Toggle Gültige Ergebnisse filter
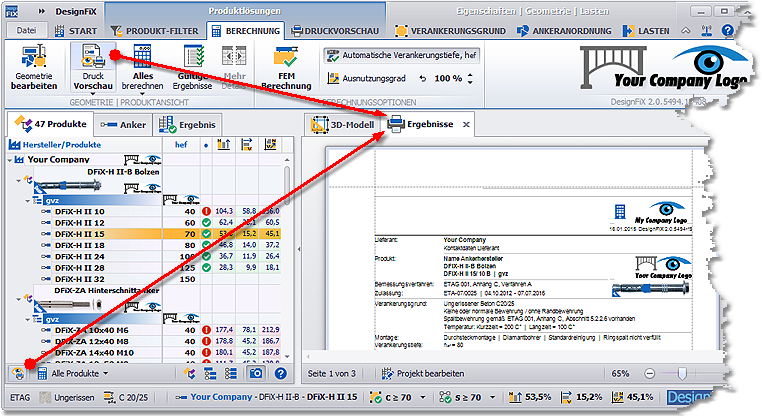 [x=192, y=67]
